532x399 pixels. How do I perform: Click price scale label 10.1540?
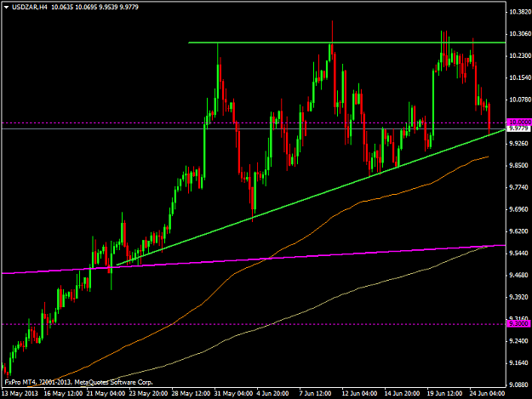(x=520, y=77)
